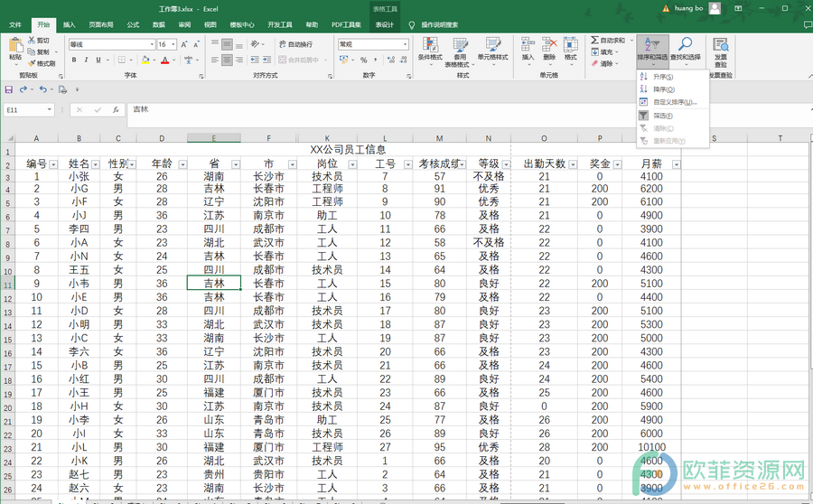Click the Increase Decimal icon

click(x=390, y=60)
